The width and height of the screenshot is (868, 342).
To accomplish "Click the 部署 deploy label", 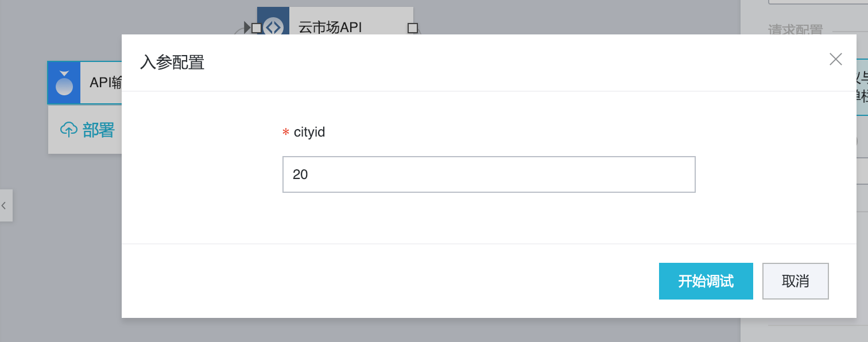I will [99, 130].
